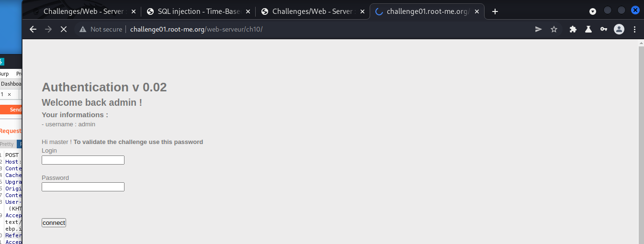The height and width of the screenshot is (244, 644).
Task: Click the password key icon
Action: [604, 29]
